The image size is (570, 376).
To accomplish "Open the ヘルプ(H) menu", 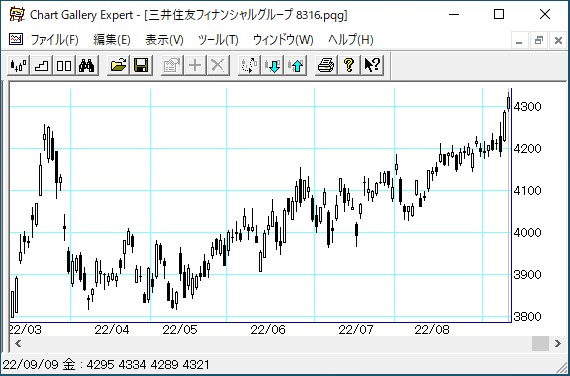I will point(350,40).
